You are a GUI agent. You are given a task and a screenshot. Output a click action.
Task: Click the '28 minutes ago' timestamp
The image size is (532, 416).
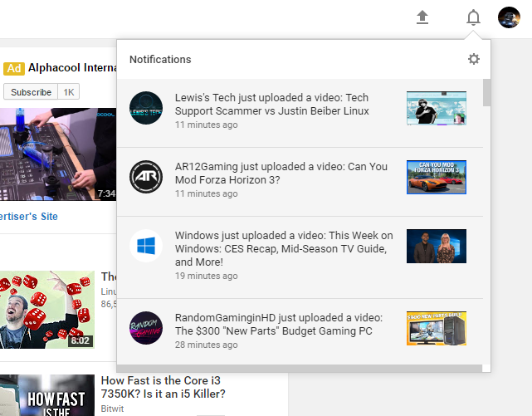tap(207, 345)
